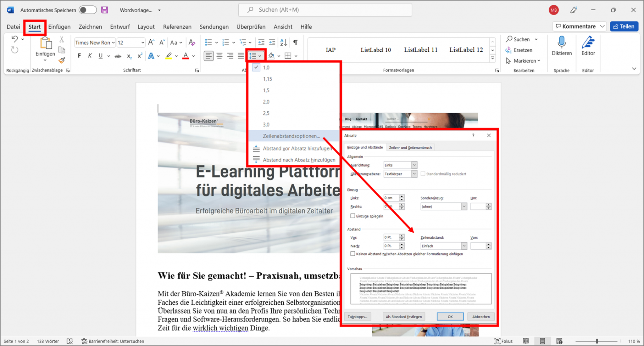Image resolution: width=644 pixels, height=346 pixels.
Task: Click the Als Standard festlegen button
Action: click(x=403, y=316)
